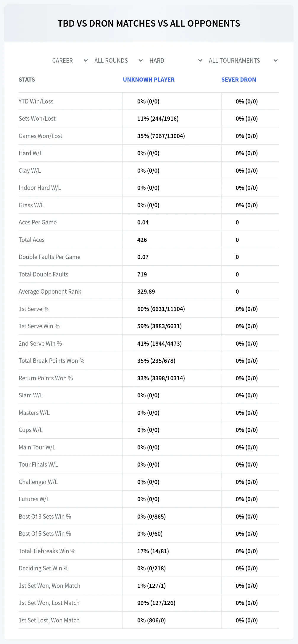This screenshot has height=644, width=298.
Task: Open the HARD surface dropdown
Action: point(176,61)
